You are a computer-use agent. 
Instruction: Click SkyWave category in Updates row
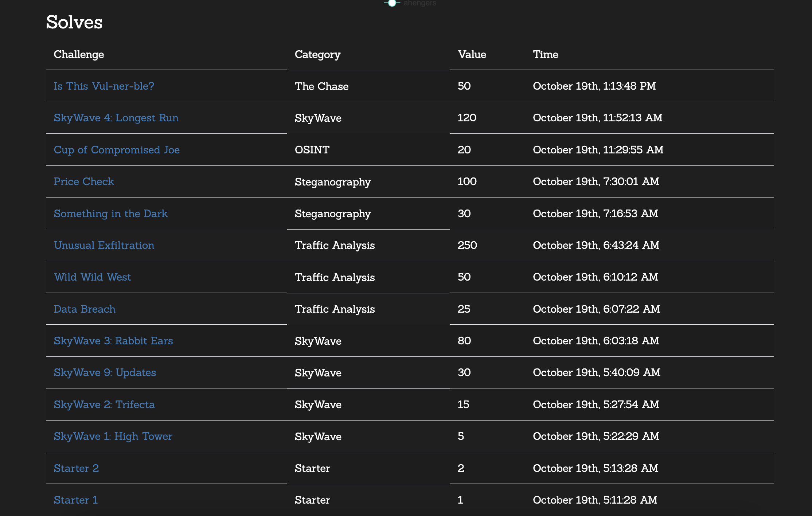(318, 373)
